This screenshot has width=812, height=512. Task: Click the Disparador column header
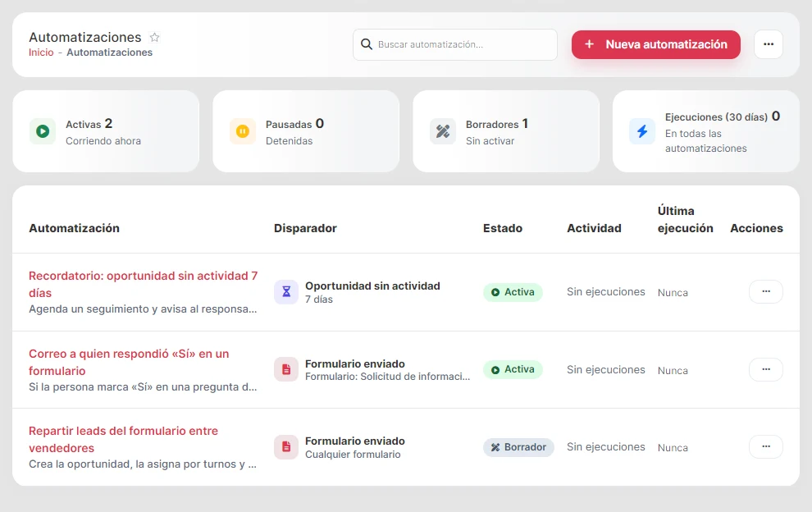[305, 228]
